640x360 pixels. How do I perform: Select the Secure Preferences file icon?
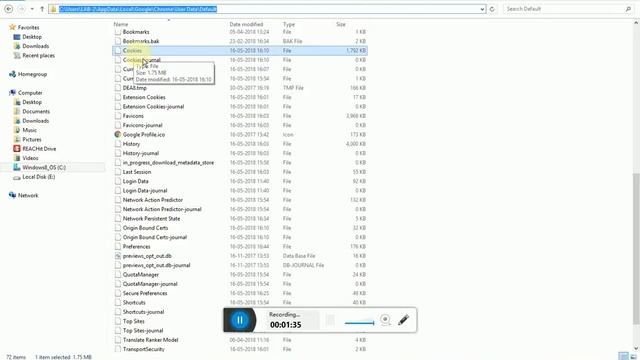pyautogui.click(x=118, y=293)
